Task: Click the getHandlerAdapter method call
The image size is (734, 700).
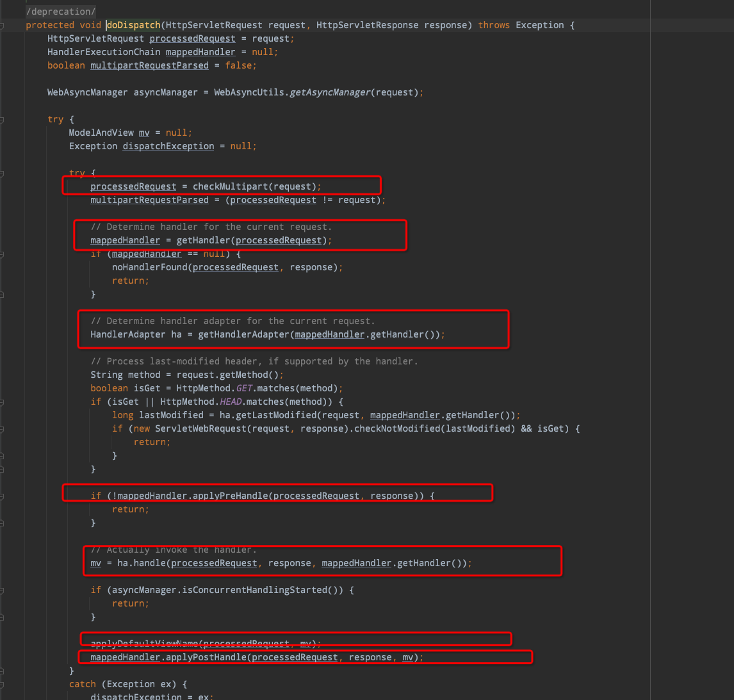Action: tap(243, 334)
